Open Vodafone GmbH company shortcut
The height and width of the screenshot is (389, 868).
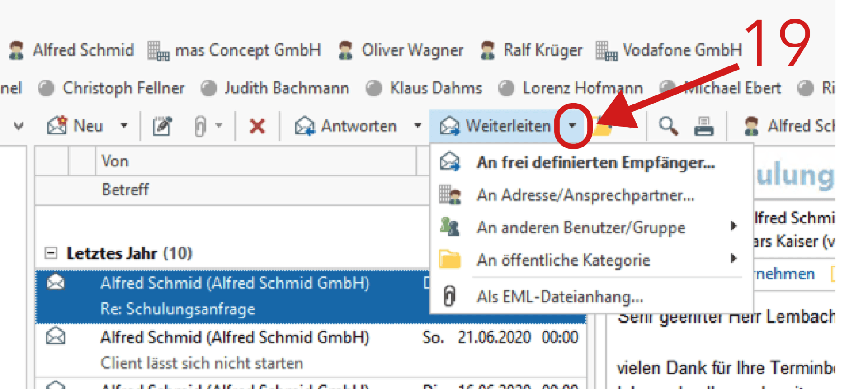pos(669,50)
